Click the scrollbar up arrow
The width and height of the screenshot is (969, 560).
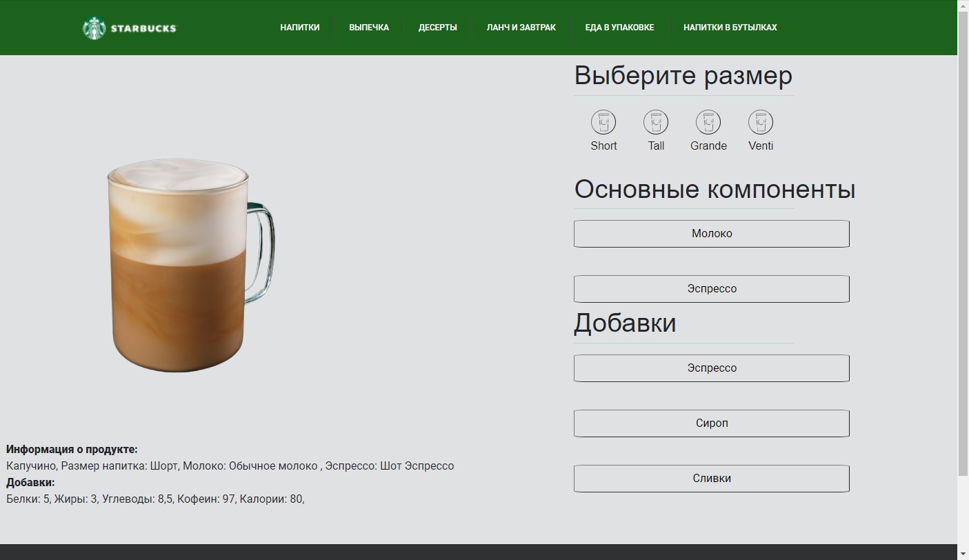point(963,6)
